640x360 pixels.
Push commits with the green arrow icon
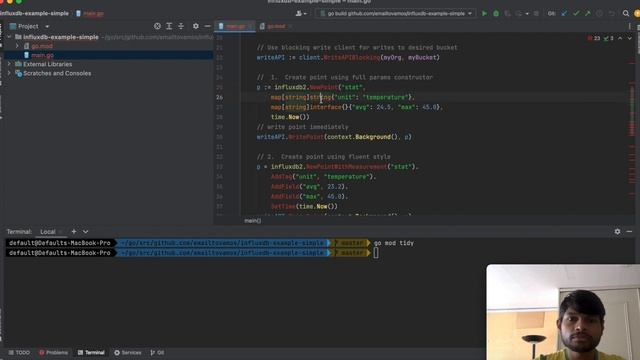587,13
